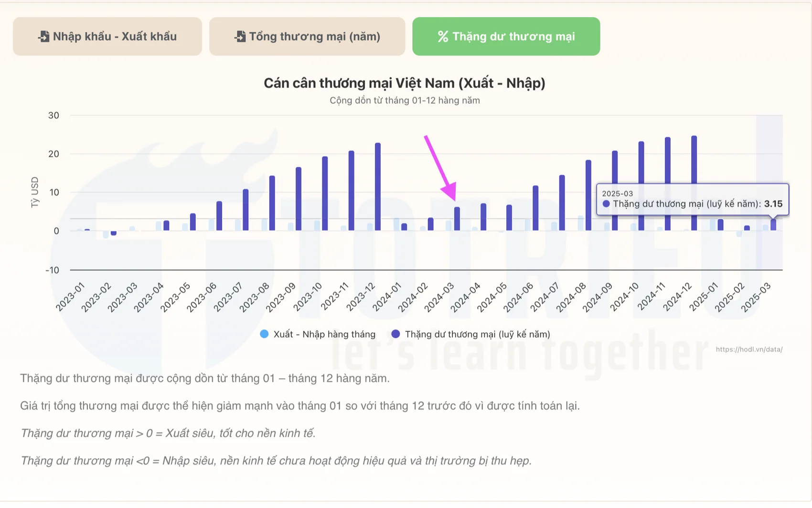This screenshot has width=812, height=508.
Task: Click the icon on Tổng thương mại (năm)
Action: [240, 36]
